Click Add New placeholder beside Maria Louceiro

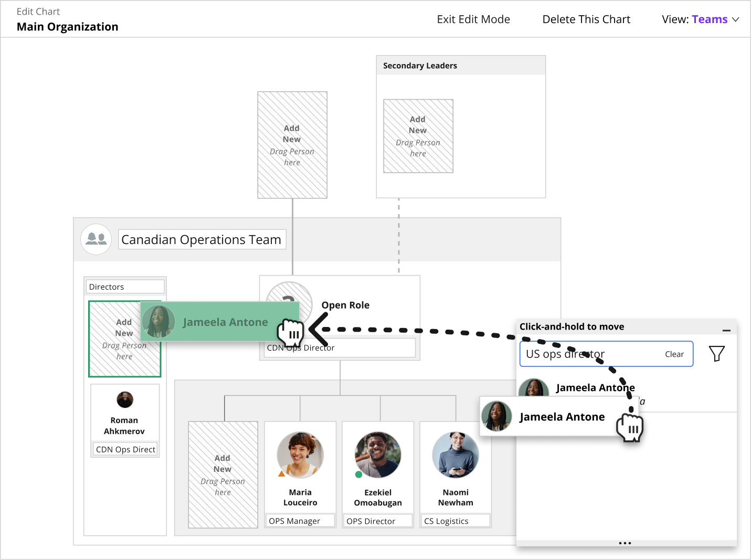tap(223, 474)
